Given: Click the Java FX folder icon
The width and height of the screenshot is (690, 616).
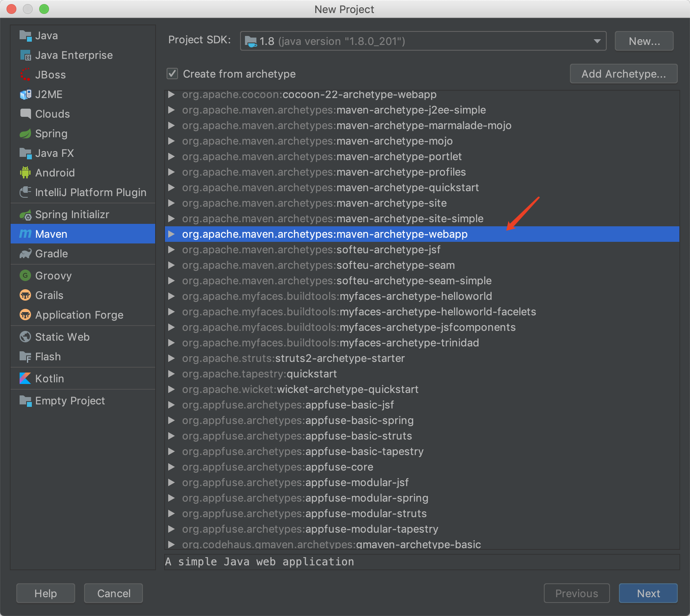Looking at the screenshot, I should pyautogui.click(x=25, y=153).
